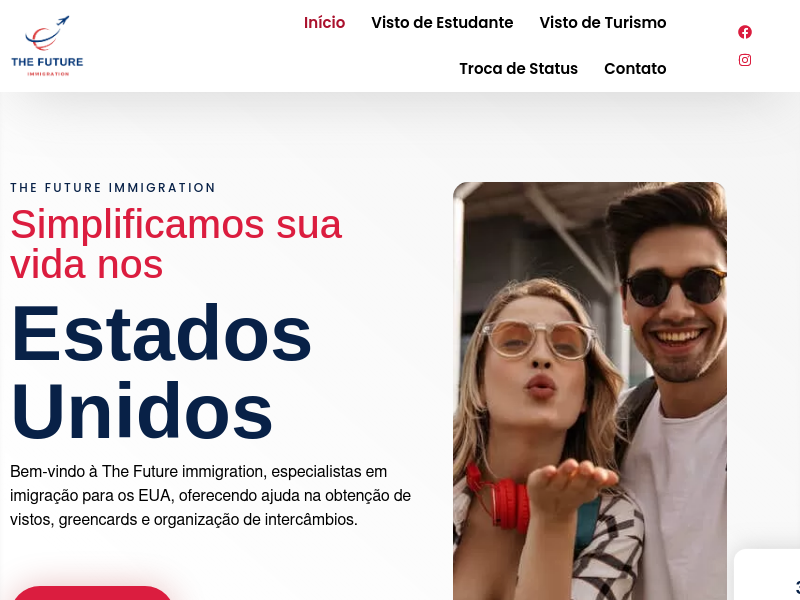Open the Troca de Status page
The height and width of the screenshot is (600, 800).
pos(518,69)
